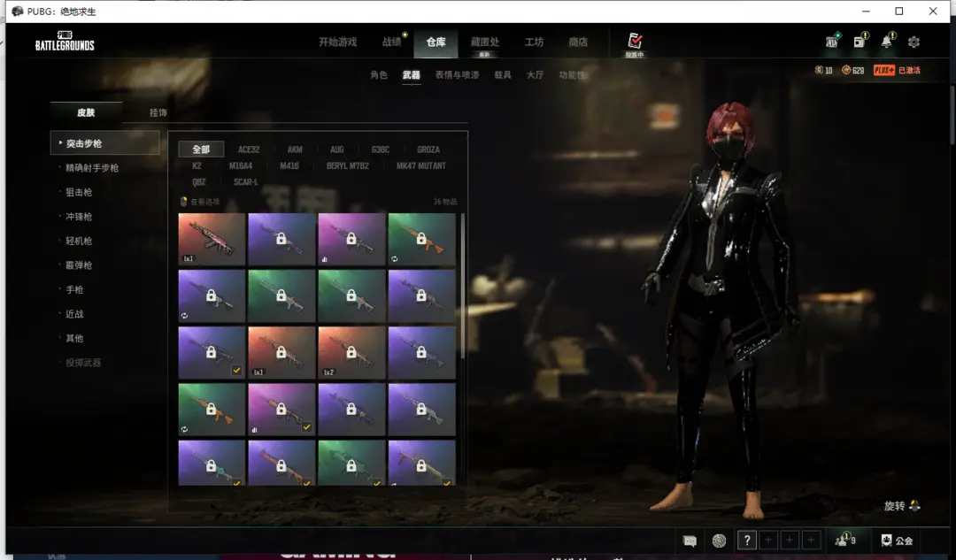Viewport: 956px width, 560px height.
Task: Open the survivor pass ticket icon
Action: pos(832,41)
